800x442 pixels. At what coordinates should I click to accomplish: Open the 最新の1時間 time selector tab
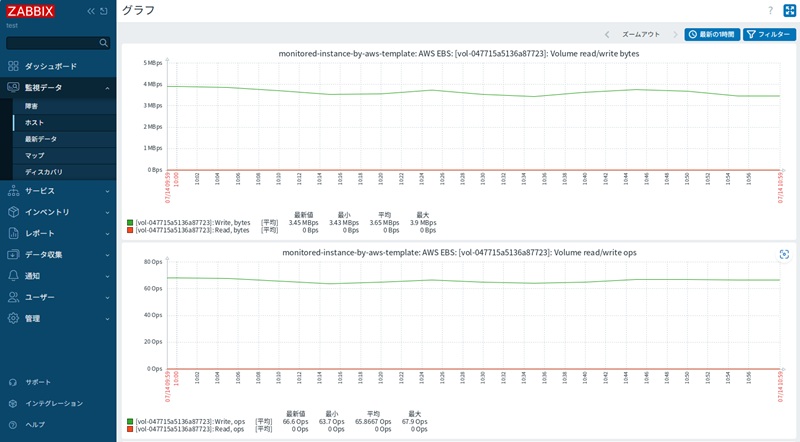(x=712, y=34)
